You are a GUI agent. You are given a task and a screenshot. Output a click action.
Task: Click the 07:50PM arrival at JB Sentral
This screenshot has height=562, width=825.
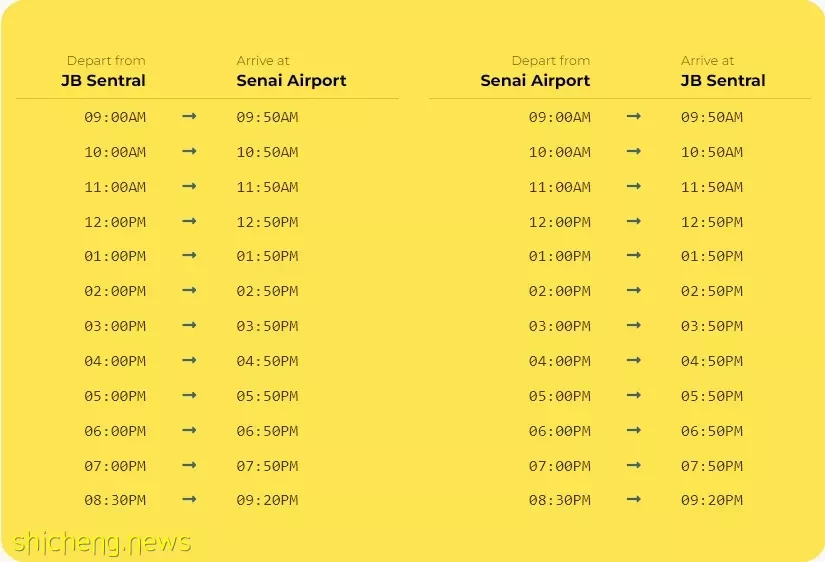click(712, 466)
